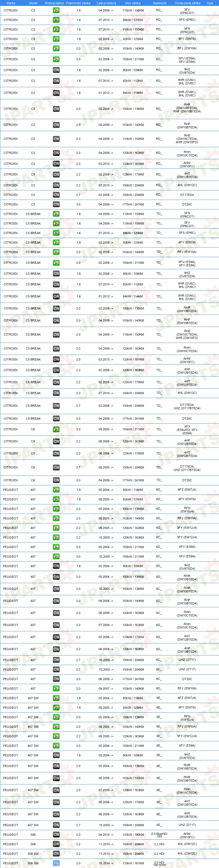This screenshot has width=219, height=868.
Task: Click petrol icon in C5 Break XFU 3.0 row
Action: pos(56,263)
